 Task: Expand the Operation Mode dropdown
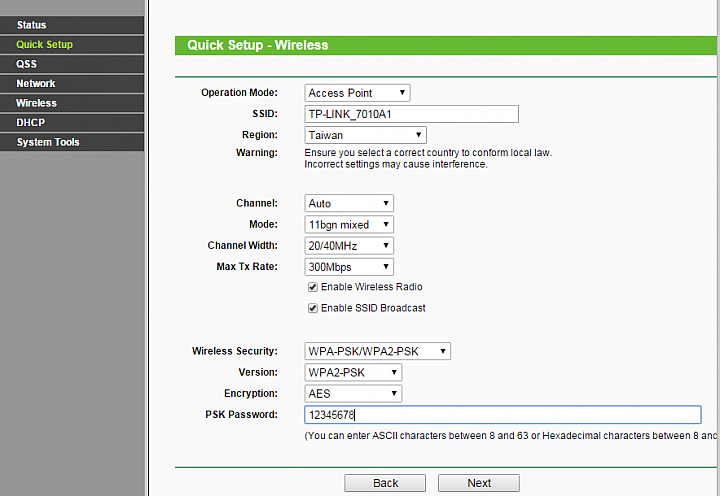(x=357, y=93)
